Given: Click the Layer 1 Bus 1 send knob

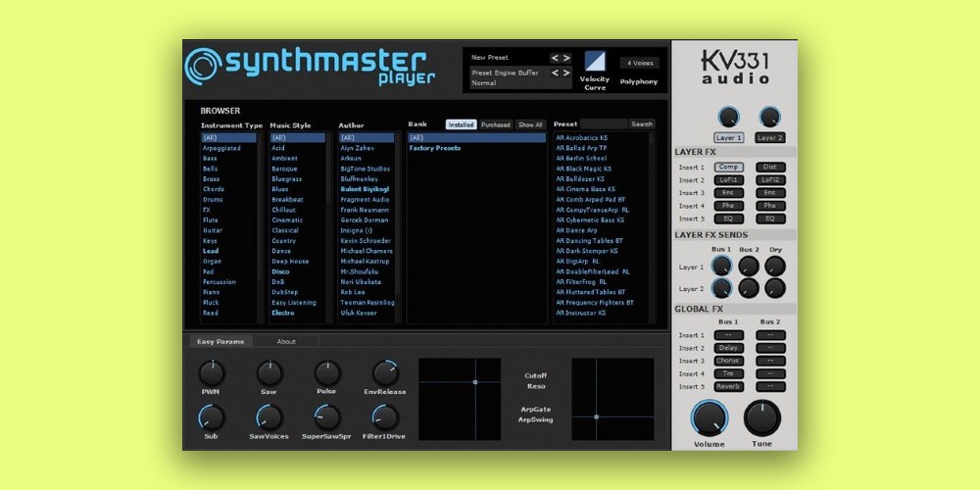Looking at the screenshot, I should click(x=721, y=267).
